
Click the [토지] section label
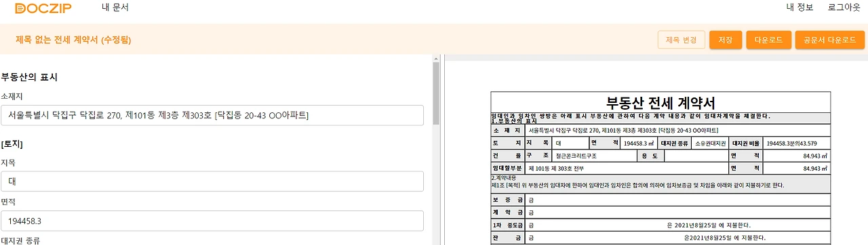pos(12,144)
